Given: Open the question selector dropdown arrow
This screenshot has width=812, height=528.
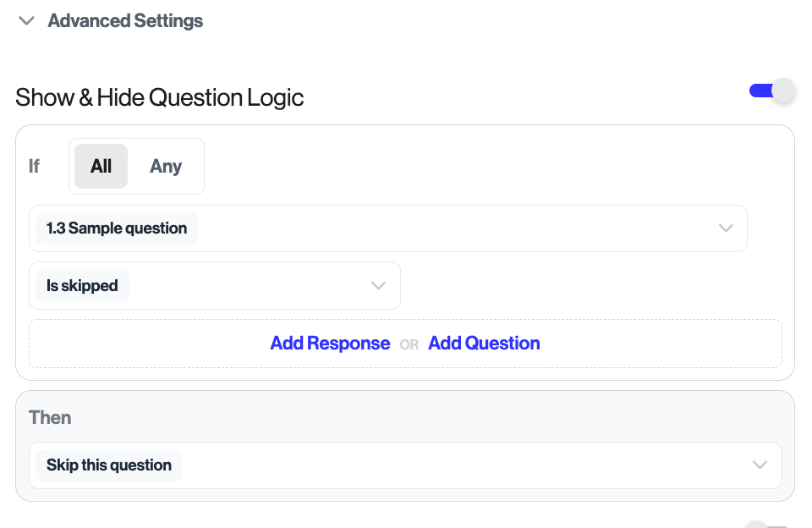Looking at the screenshot, I should (x=725, y=228).
